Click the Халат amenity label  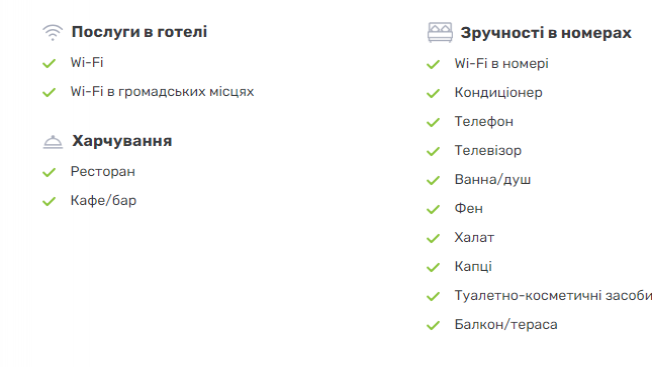pyautogui.click(x=474, y=238)
